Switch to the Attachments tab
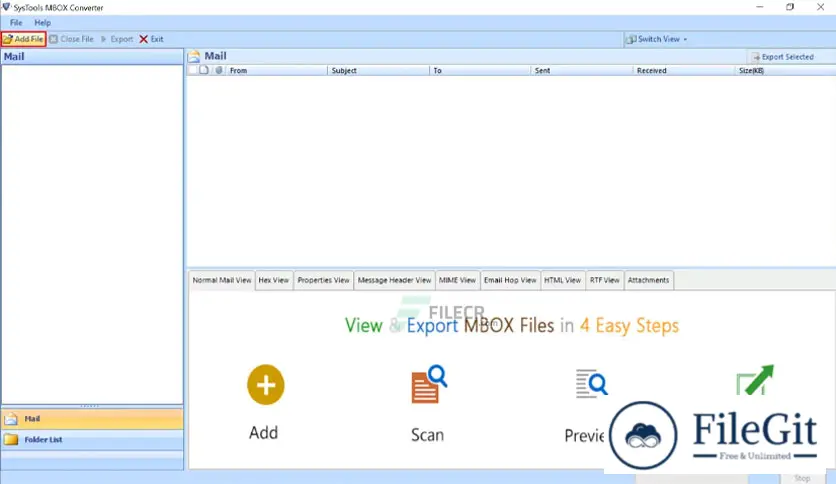 648,280
